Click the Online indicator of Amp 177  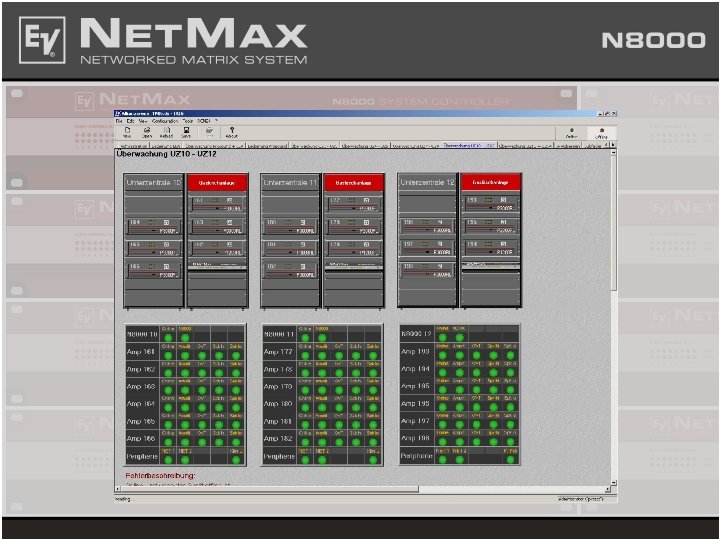305,355
